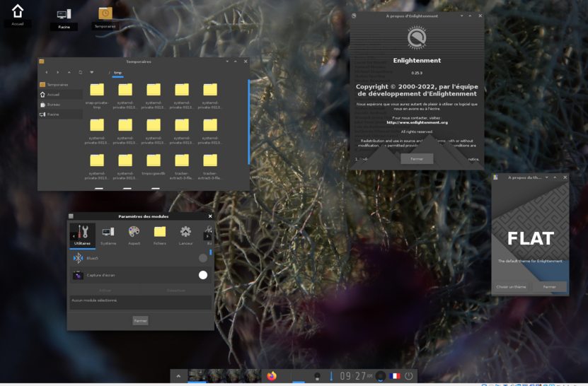Image resolution: width=588 pixels, height=386 pixels.
Task: Switch to the Système module category
Action: [x=108, y=235]
